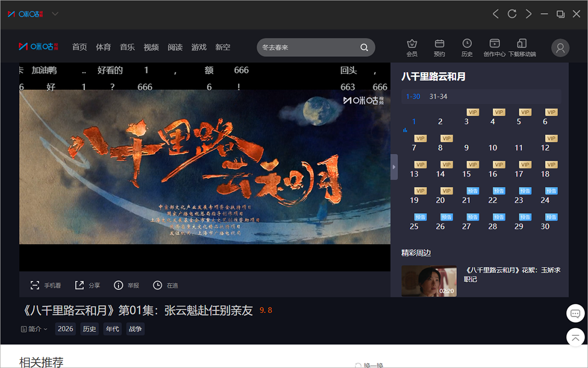Viewport: 588px width, 368px height.
Task: Open preview episode 21
Action: click(467, 200)
